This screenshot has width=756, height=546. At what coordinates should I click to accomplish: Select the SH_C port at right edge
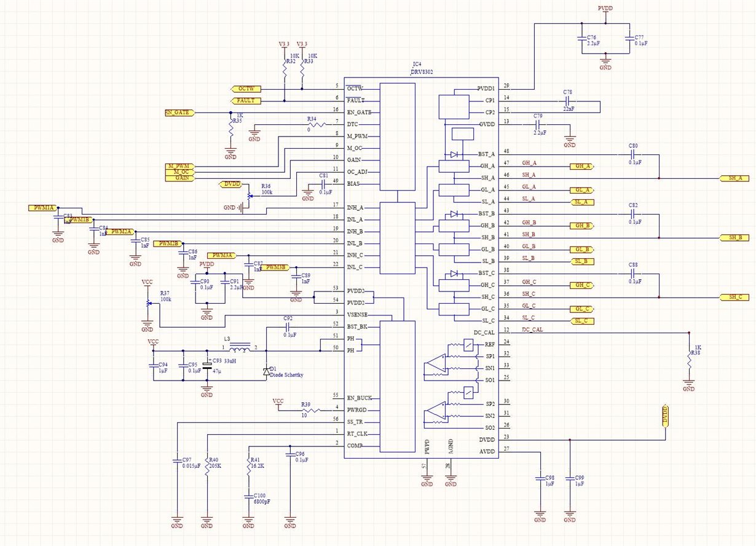point(734,297)
